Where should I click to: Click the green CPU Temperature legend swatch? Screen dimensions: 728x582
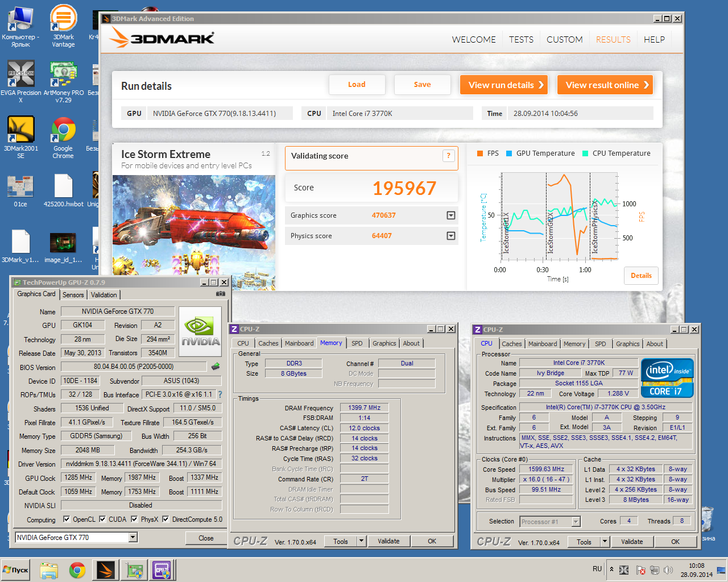585,153
